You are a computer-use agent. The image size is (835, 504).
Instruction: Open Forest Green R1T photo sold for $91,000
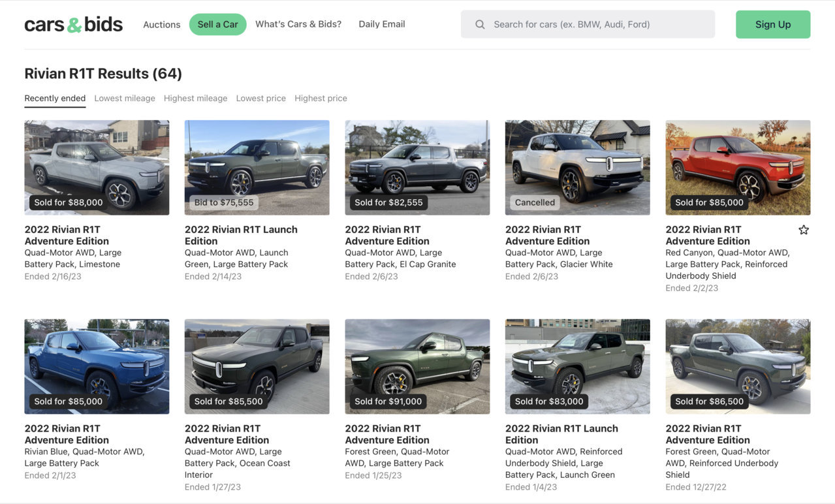coord(417,366)
